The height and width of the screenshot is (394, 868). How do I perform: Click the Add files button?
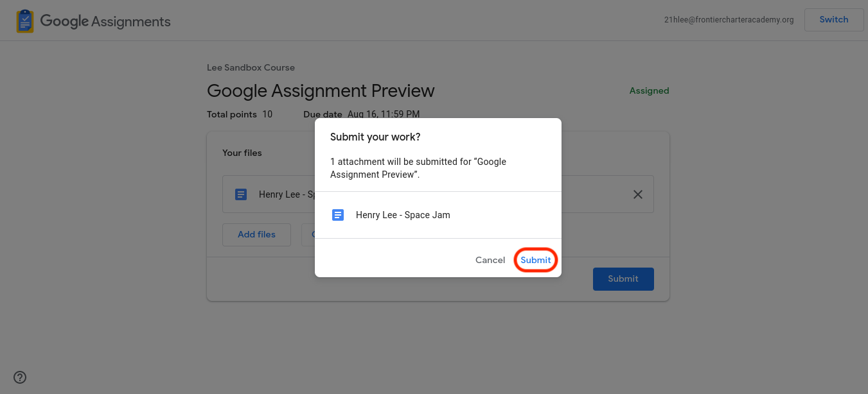[x=256, y=235]
